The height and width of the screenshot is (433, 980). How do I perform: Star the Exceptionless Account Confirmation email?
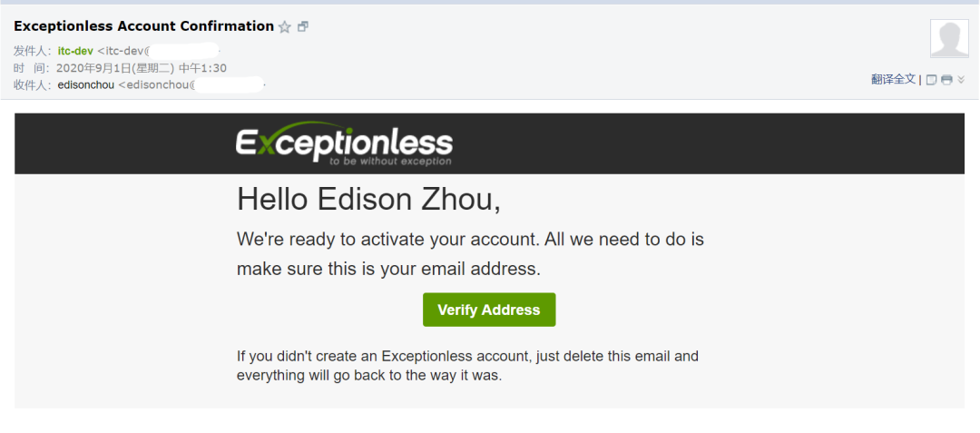tap(284, 27)
